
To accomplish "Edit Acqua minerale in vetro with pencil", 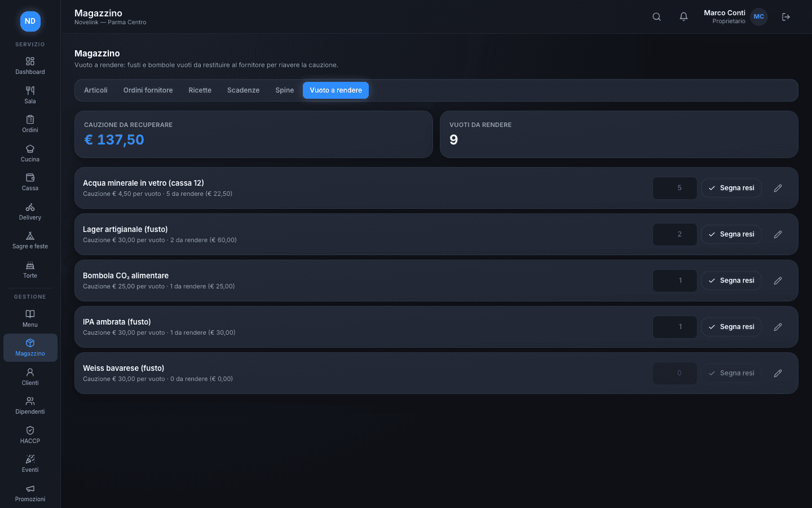I will click(778, 188).
